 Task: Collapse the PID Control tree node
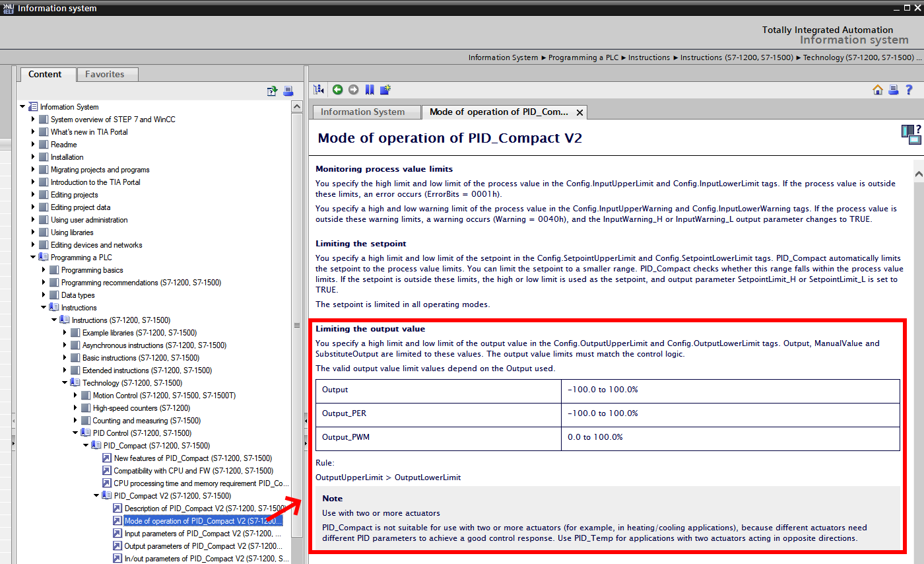pyautogui.click(x=76, y=433)
